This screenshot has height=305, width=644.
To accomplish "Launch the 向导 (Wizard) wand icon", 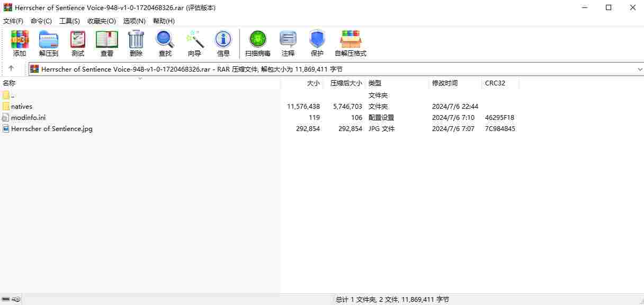I will (194, 39).
